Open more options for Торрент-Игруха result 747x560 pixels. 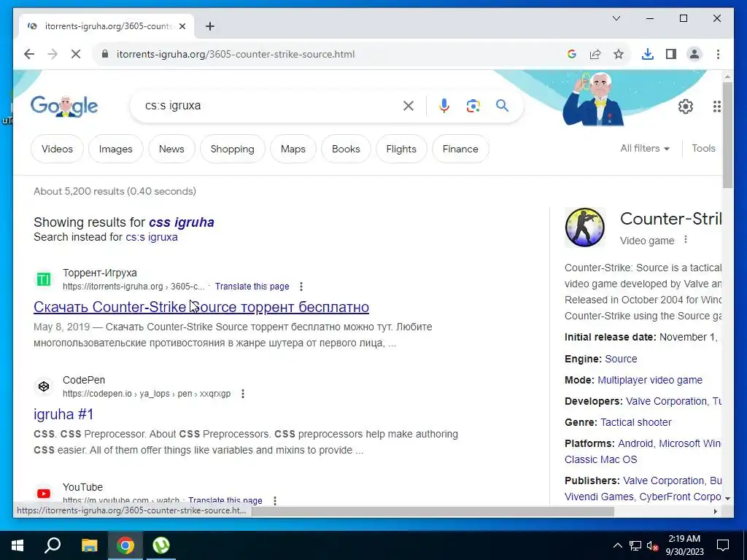click(301, 287)
